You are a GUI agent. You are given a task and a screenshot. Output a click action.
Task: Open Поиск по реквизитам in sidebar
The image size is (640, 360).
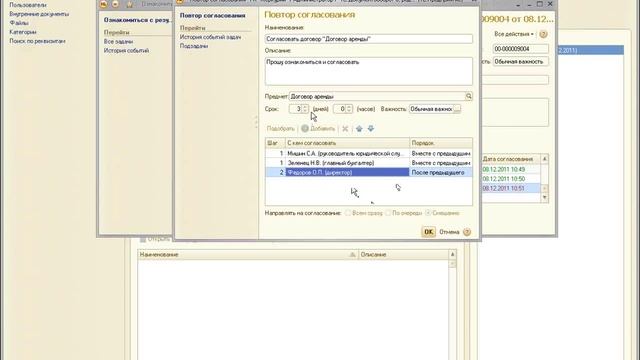point(37,41)
